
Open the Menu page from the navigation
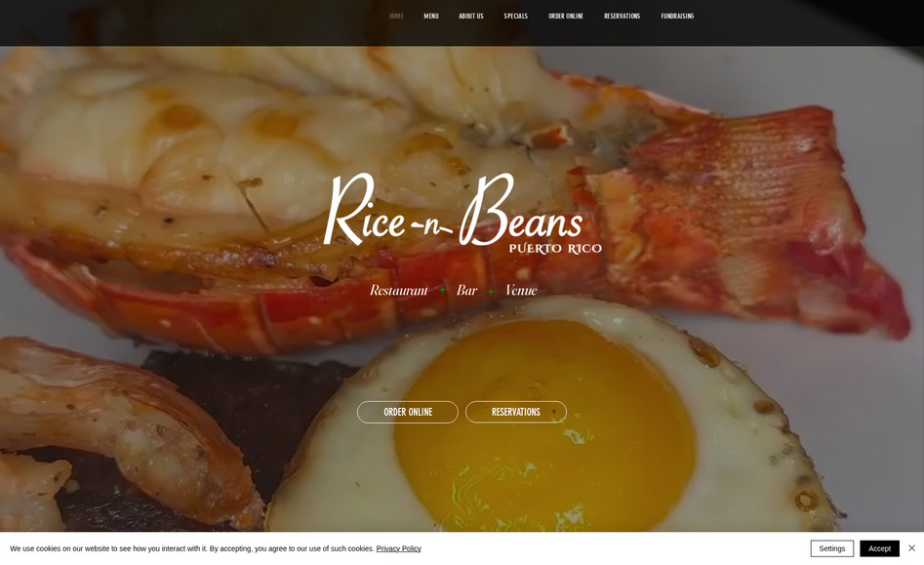(x=429, y=16)
